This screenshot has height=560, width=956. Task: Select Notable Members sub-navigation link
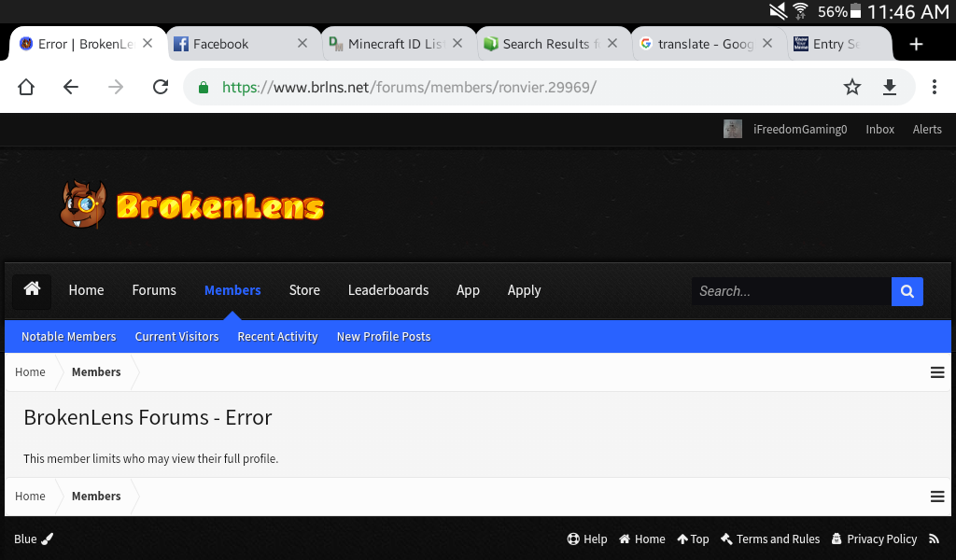[68, 336]
